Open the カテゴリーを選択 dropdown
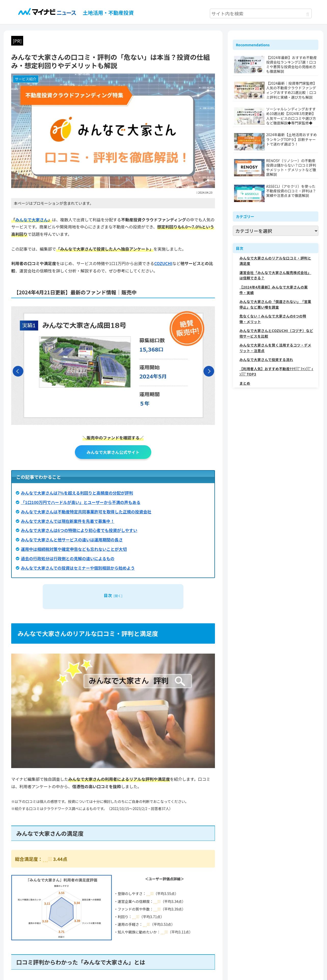This screenshot has height=980, width=327. tap(275, 231)
